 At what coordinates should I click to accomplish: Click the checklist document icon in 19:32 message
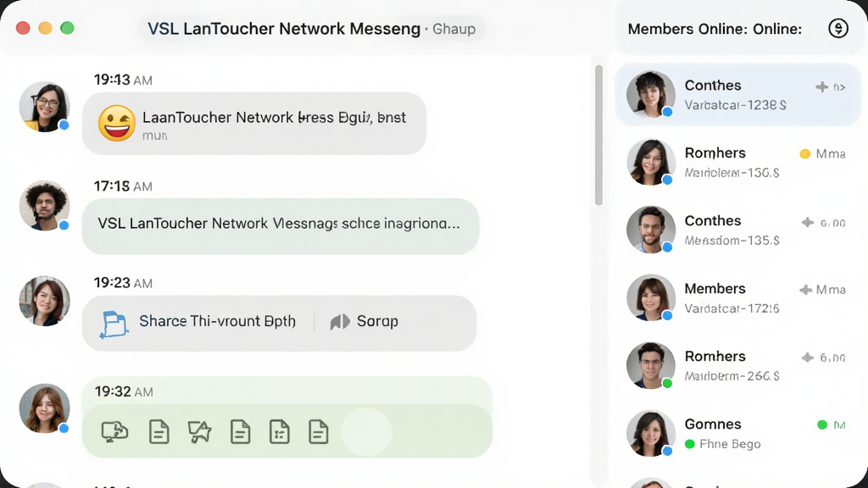(280, 431)
